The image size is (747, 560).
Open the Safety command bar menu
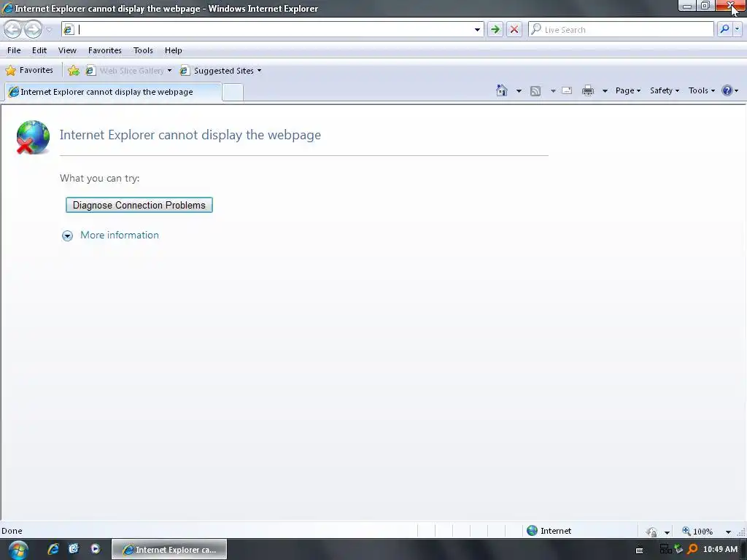coord(664,90)
